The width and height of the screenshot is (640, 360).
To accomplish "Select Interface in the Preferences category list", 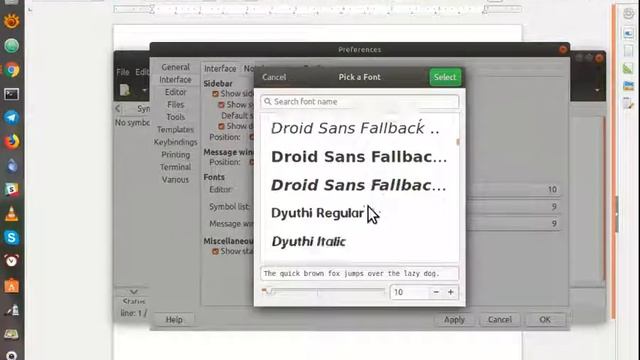I will pyautogui.click(x=176, y=80).
